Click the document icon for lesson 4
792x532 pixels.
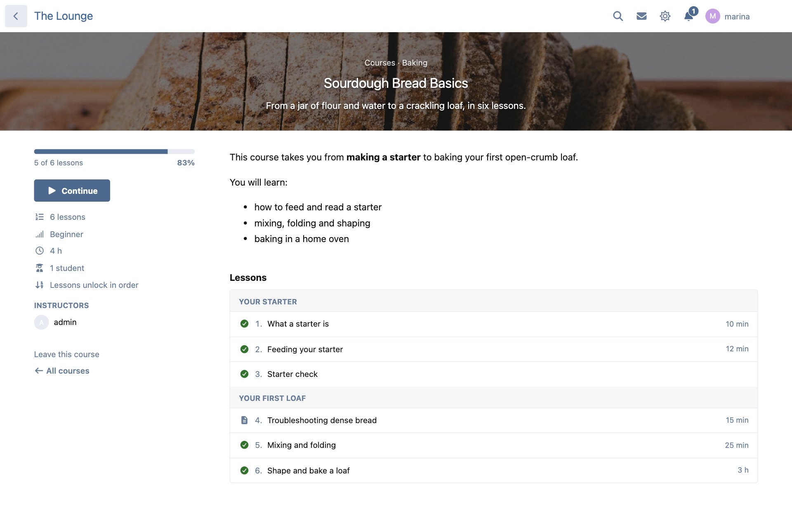[x=244, y=420]
